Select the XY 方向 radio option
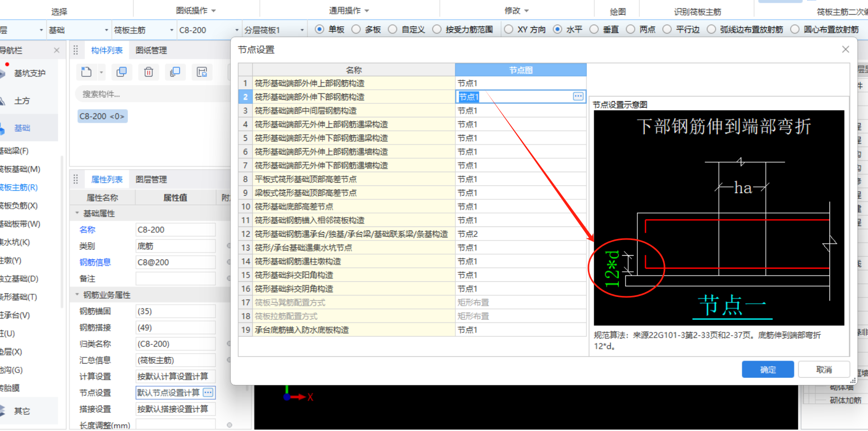The image size is (868, 431). click(x=509, y=29)
